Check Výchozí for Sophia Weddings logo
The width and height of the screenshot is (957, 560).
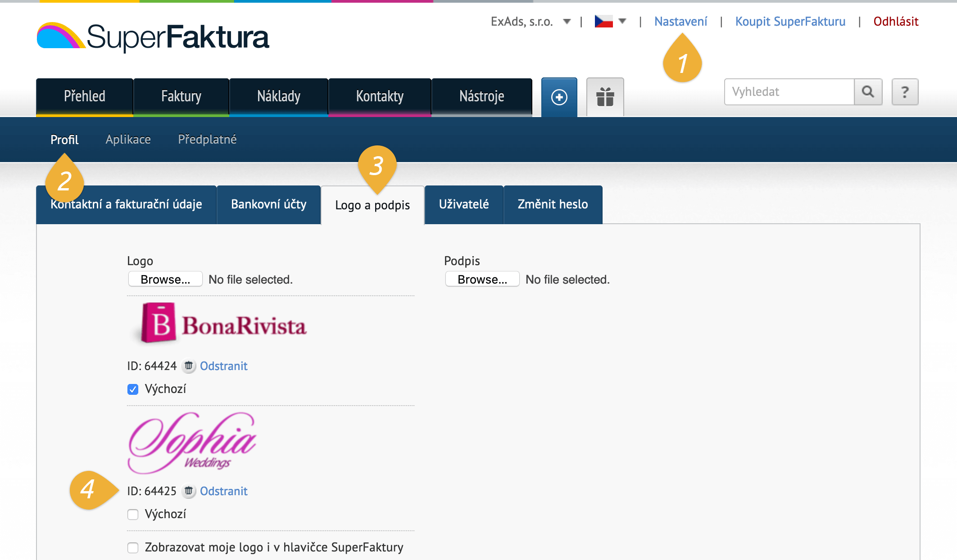[133, 514]
